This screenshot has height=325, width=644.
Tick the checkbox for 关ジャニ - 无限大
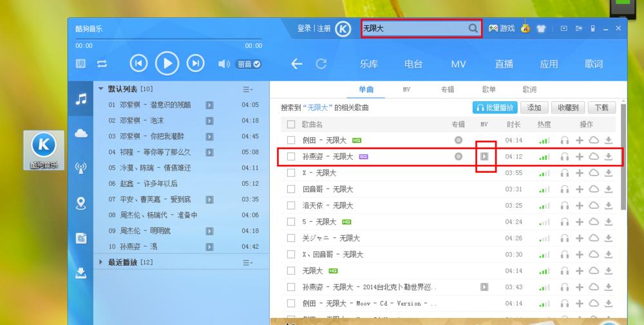pos(291,238)
